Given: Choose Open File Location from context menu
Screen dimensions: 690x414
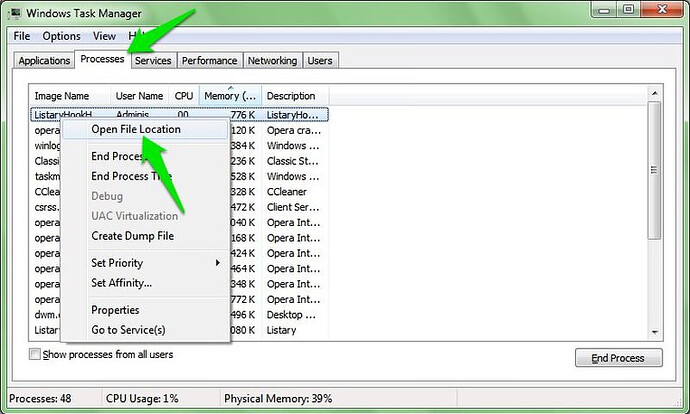Looking at the screenshot, I should coord(145,129).
